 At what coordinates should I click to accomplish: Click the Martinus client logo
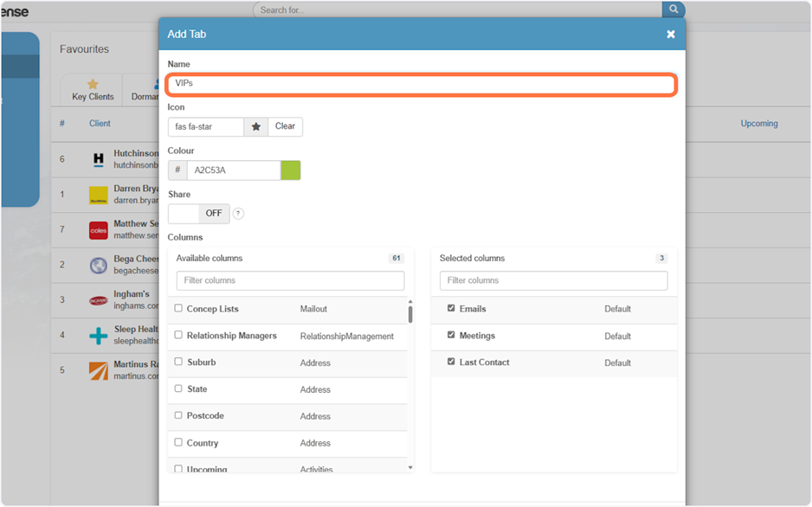coord(99,371)
